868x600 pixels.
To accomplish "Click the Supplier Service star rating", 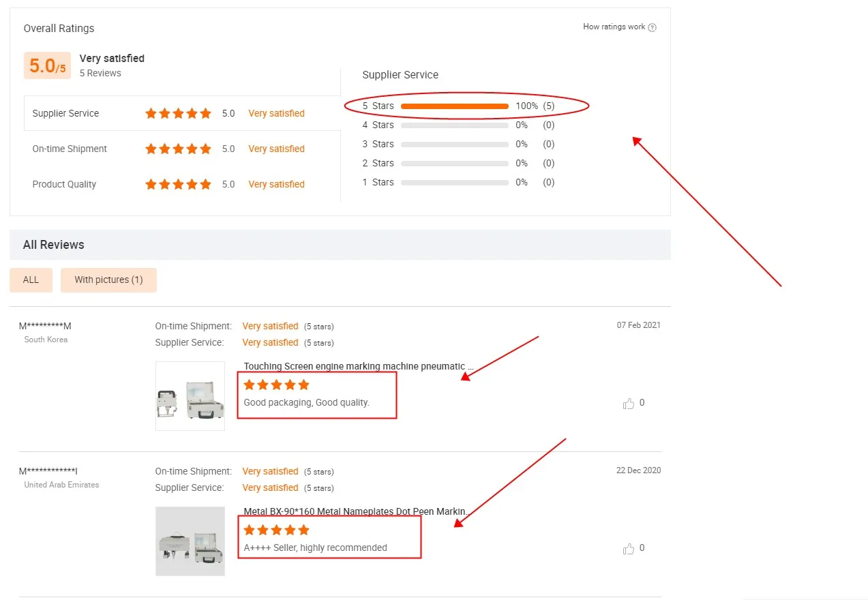I will point(178,113).
